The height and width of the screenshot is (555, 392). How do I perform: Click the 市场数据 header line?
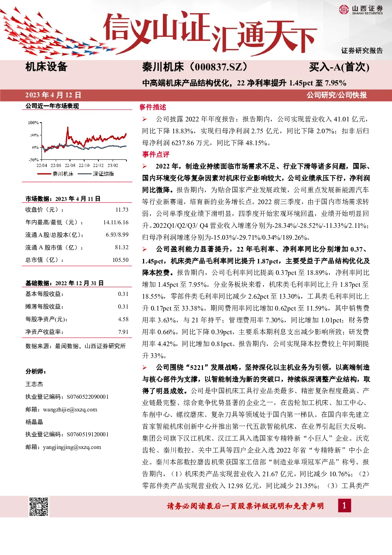tap(63, 199)
